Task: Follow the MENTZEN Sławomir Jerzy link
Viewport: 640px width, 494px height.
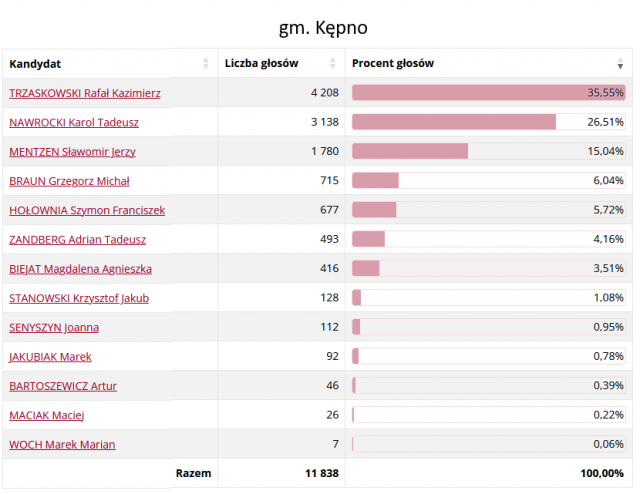Action: tap(72, 152)
